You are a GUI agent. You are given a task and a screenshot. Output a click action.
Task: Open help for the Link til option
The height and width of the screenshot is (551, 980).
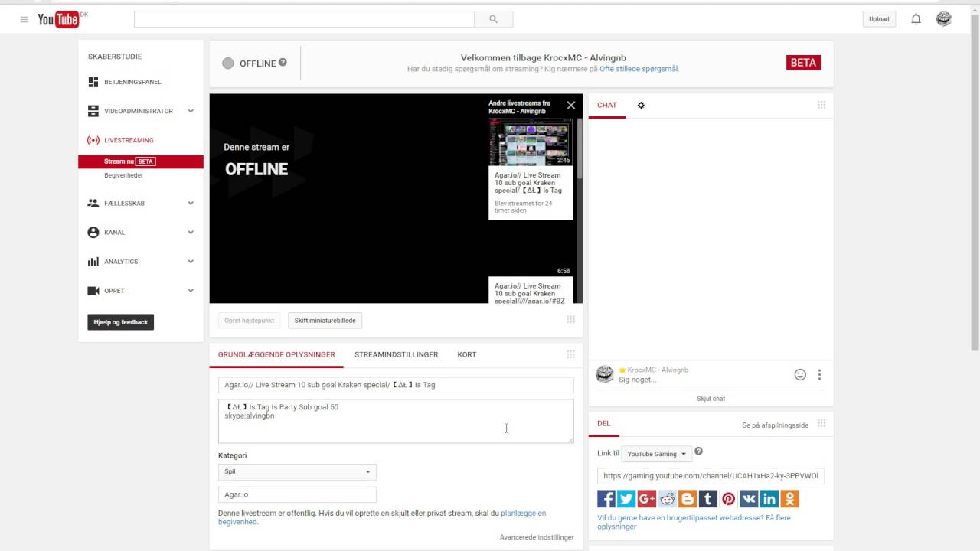pyautogui.click(x=698, y=452)
